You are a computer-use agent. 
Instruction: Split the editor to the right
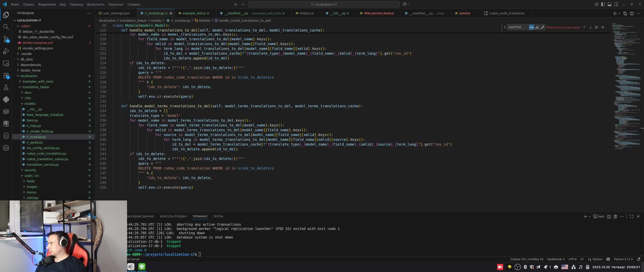point(632,13)
